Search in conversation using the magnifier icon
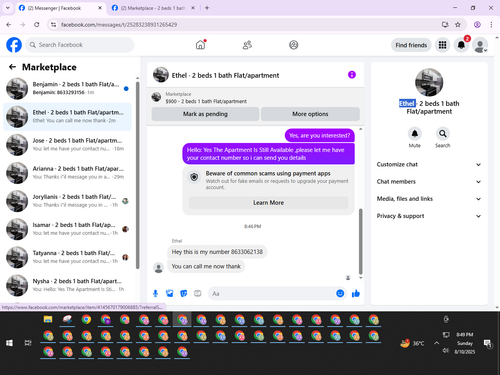The image size is (500, 375). [x=442, y=134]
